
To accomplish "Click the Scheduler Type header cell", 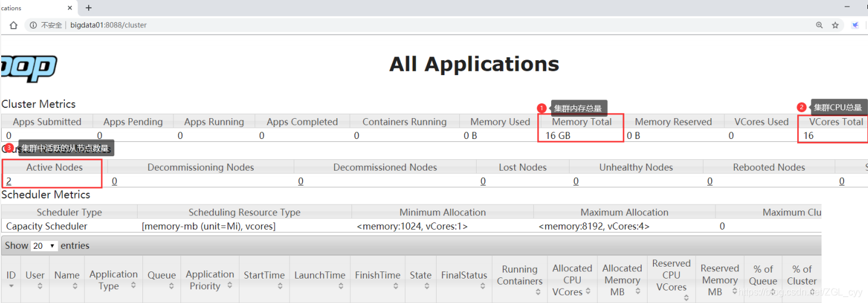I will pos(69,212).
